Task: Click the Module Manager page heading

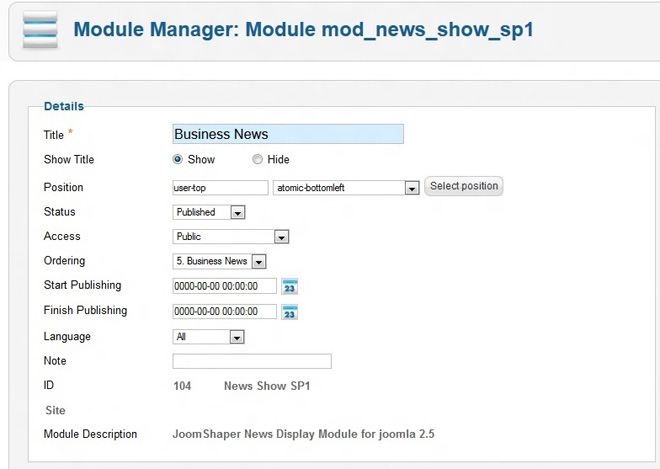Action: coord(303,30)
